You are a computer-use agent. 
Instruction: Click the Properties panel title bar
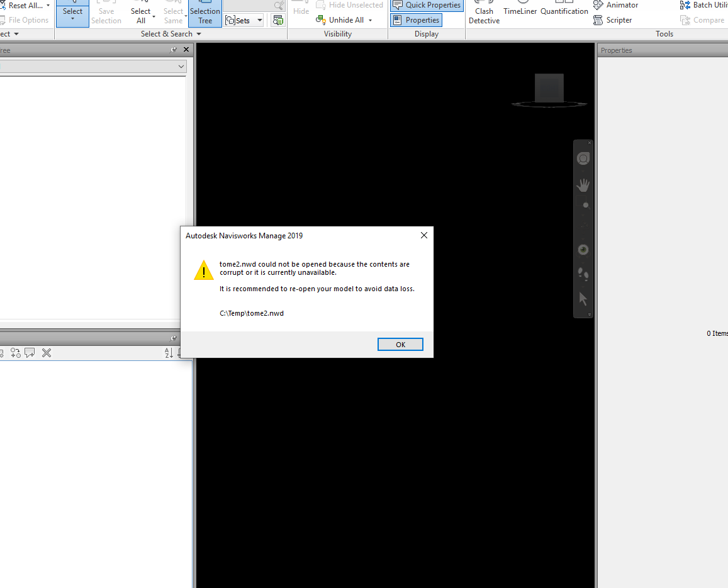pyautogui.click(x=663, y=50)
